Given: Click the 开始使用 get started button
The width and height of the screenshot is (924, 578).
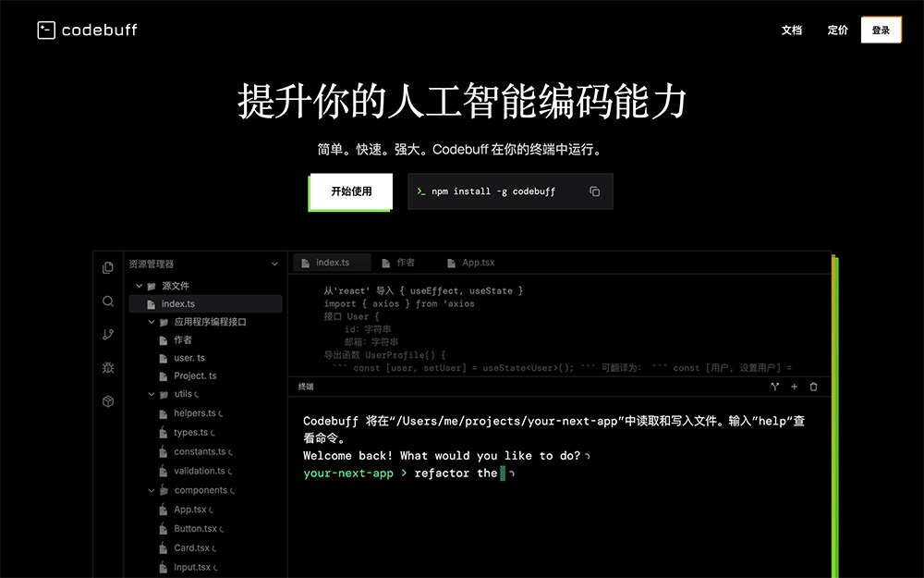Looking at the screenshot, I should coord(351,191).
